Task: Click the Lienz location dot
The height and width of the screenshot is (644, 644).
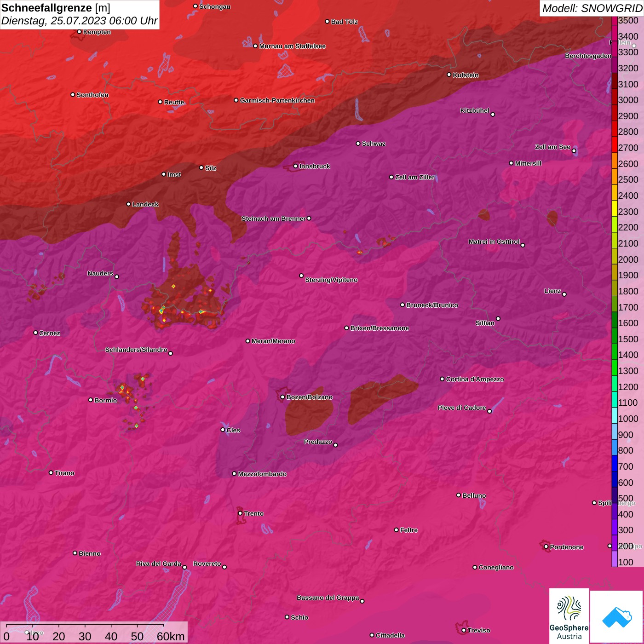Action: click(x=564, y=294)
